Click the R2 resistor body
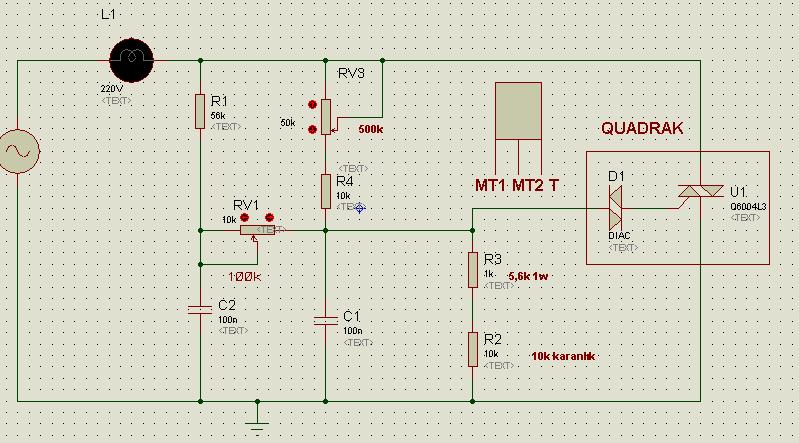Screen dimensions: 799x443 click(x=472, y=348)
